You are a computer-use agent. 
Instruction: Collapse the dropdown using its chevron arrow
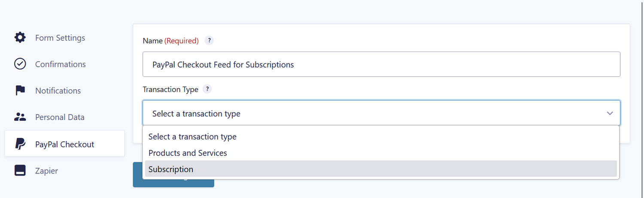click(610, 113)
